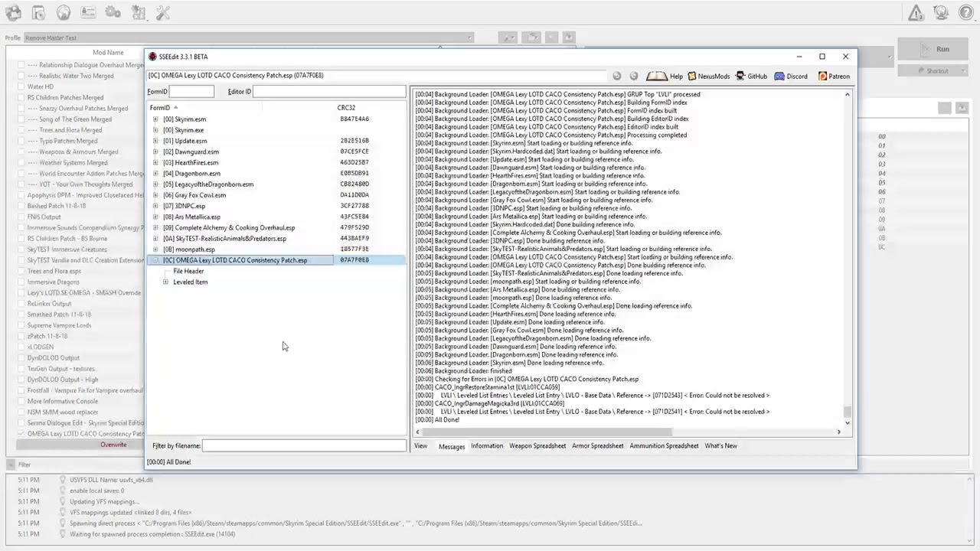980x551 pixels.
Task: Expand [00] Skyrim.esm tree node
Action: click(155, 119)
